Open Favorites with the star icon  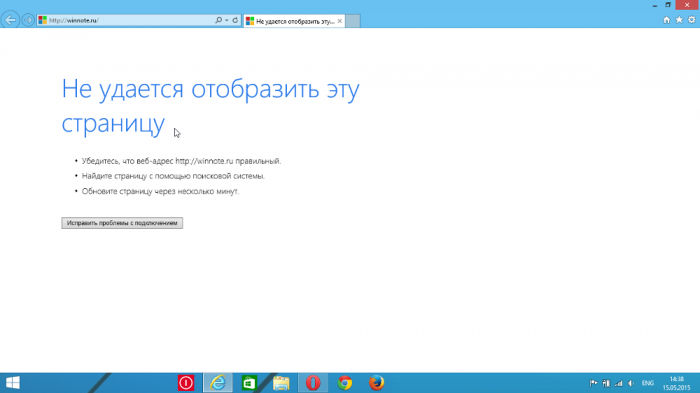[679, 20]
